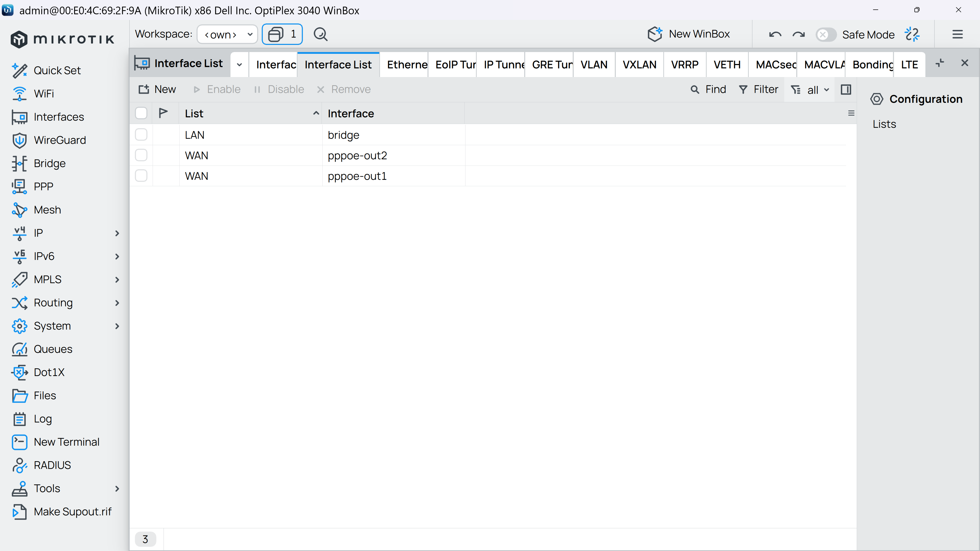This screenshot has height=551, width=980.
Task: Click the flag column header
Action: click(163, 113)
